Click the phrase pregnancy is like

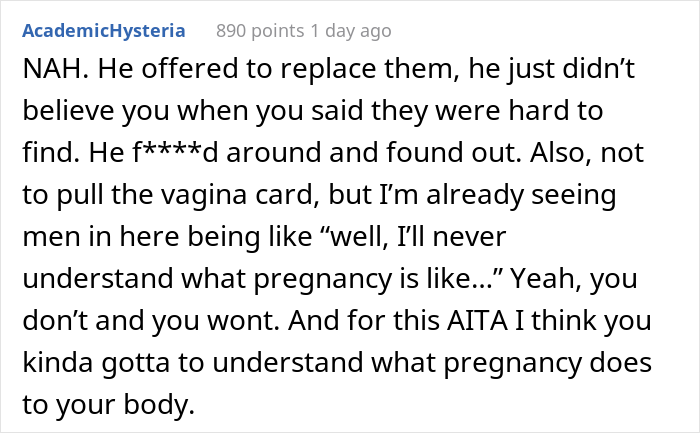point(368,279)
